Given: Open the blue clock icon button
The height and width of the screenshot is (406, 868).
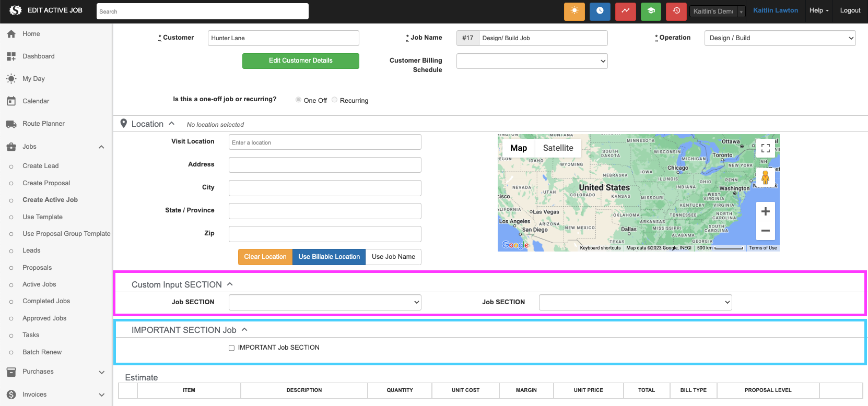Looking at the screenshot, I should (x=600, y=11).
